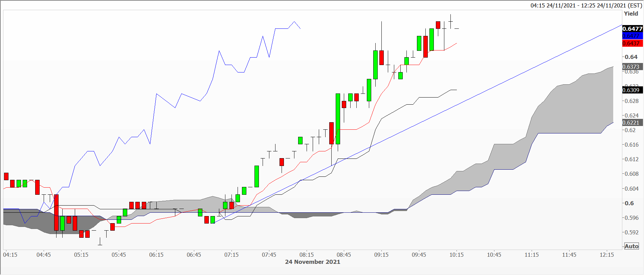
Task: Click the 08:15 time axis label
Action: [307, 255]
